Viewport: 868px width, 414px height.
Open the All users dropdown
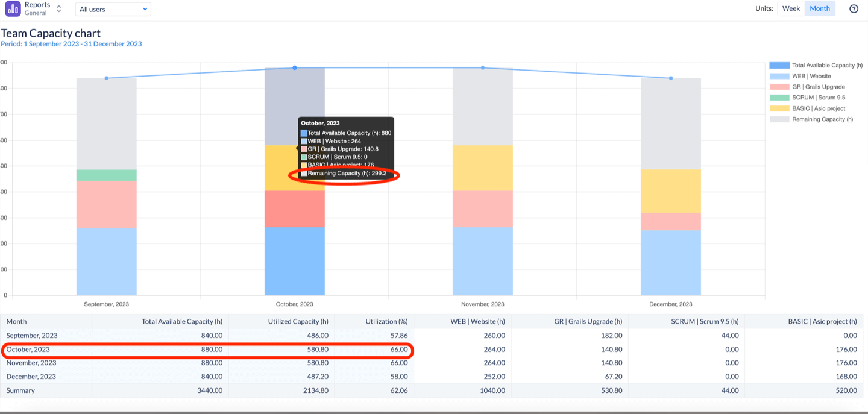tap(113, 9)
